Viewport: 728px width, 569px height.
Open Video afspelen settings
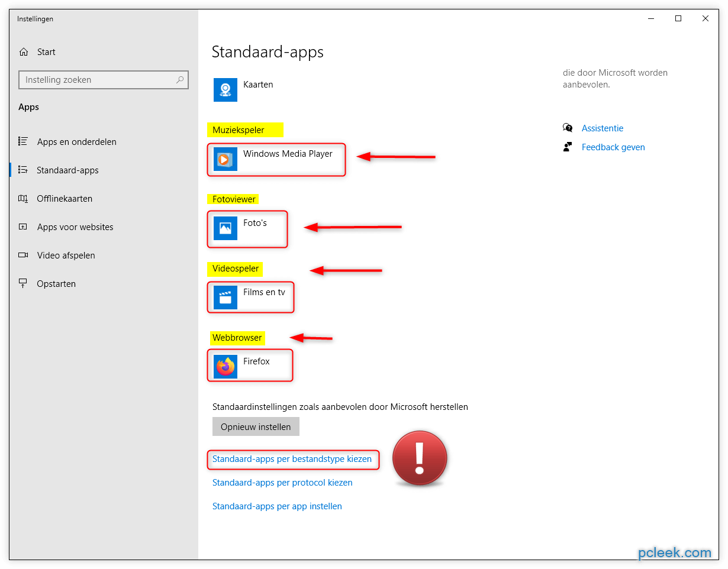point(66,256)
